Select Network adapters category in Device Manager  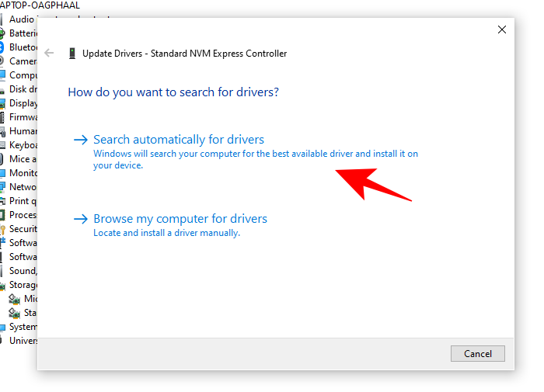pos(23,187)
